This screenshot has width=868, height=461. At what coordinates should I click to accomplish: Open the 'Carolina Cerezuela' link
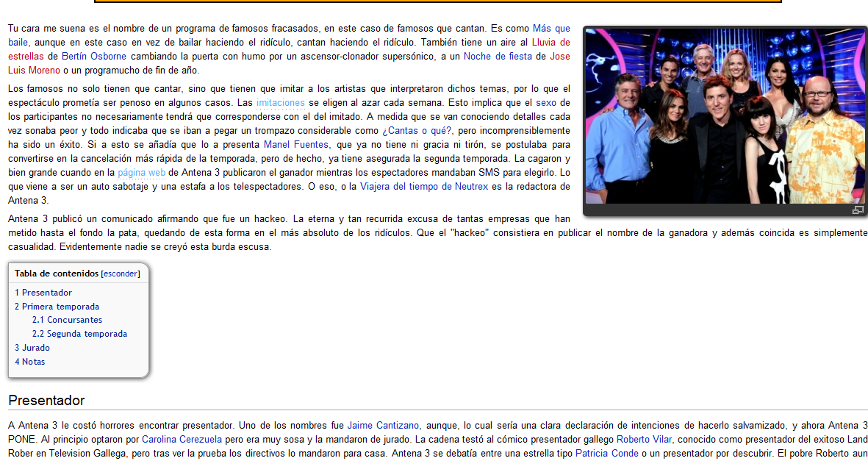click(x=181, y=439)
